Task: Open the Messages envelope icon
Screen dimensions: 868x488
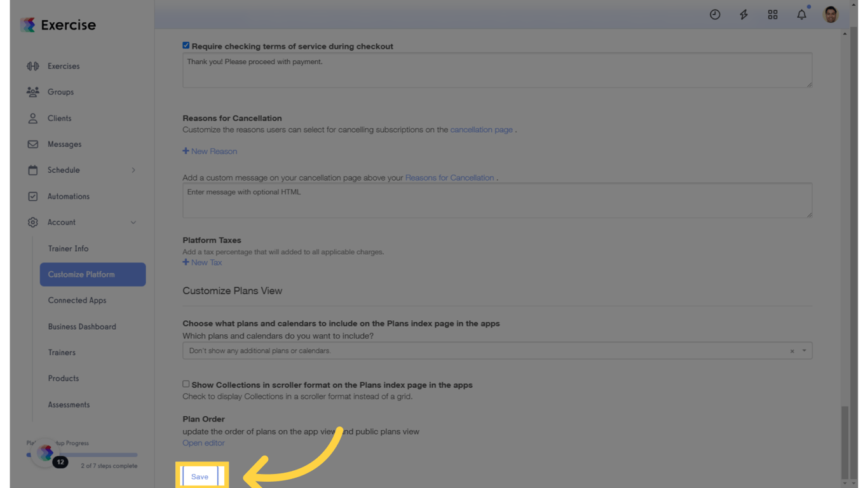Action: pyautogui.click(x=33, y=144)
